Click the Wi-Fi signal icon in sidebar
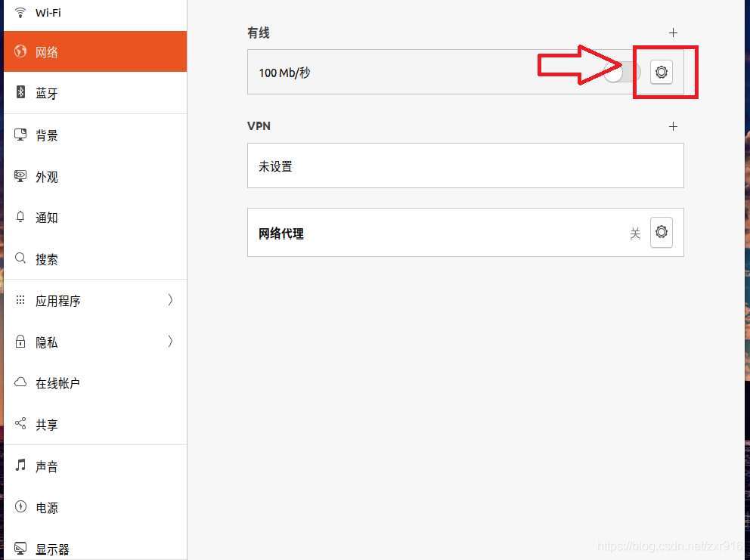Image resolution: width=750 pixels, height=560 pixels. click(x=20, y=12)
